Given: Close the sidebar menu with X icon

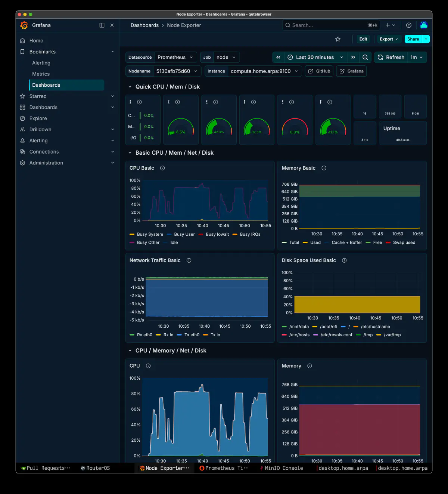Looking at the screenshot, I should click(x=112, y=25).
